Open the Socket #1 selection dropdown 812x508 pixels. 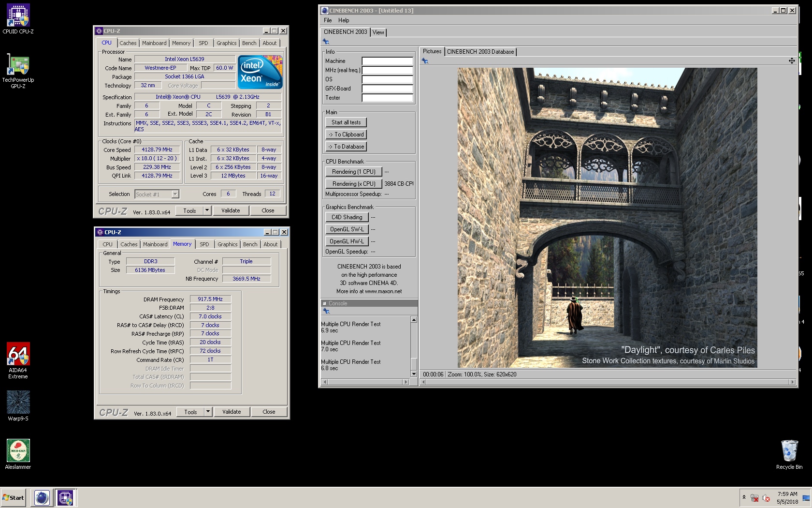[175, 194]
